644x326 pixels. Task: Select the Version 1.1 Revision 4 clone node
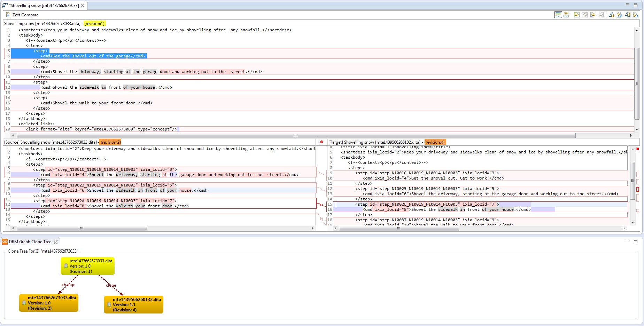coord(134,304)
